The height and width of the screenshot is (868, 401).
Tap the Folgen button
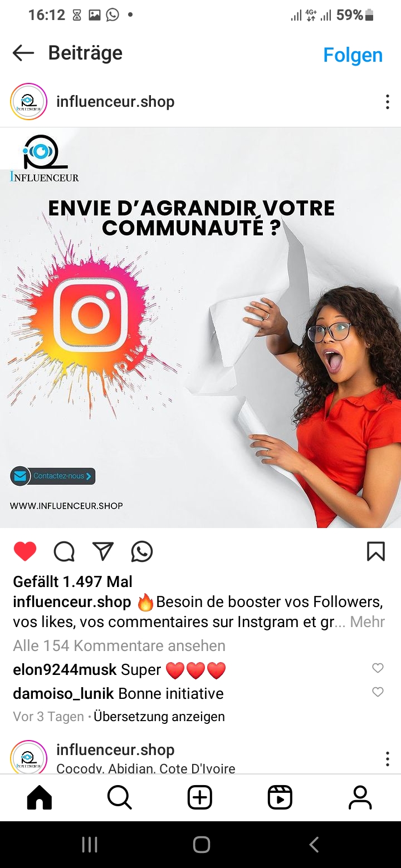point(353,55)
